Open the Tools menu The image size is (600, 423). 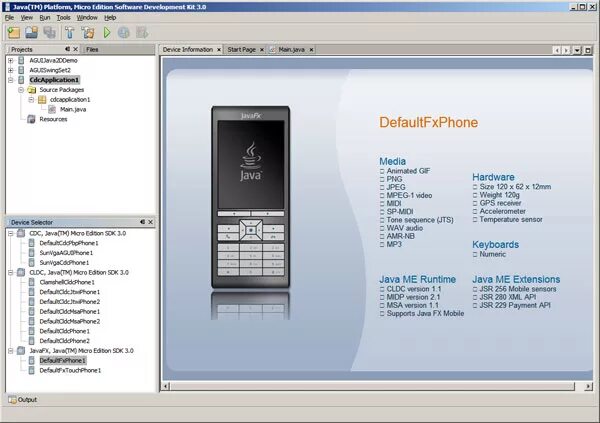tap(64, 18)
